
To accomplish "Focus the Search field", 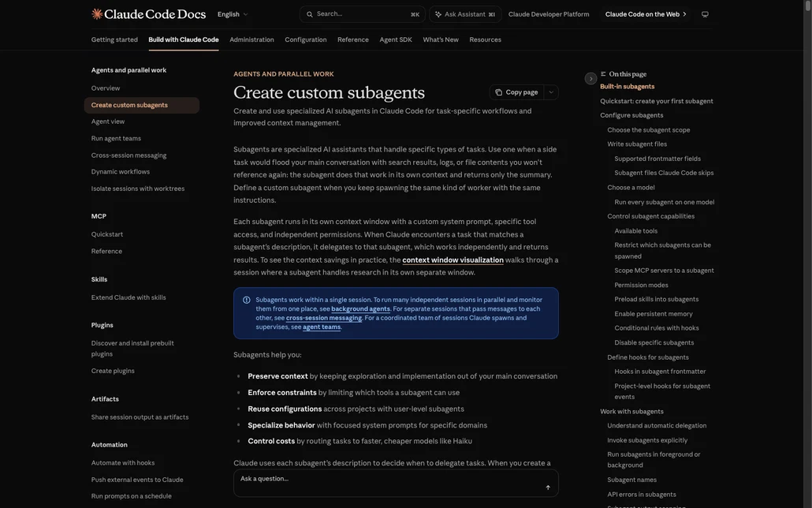I will [x=363, y=14].
